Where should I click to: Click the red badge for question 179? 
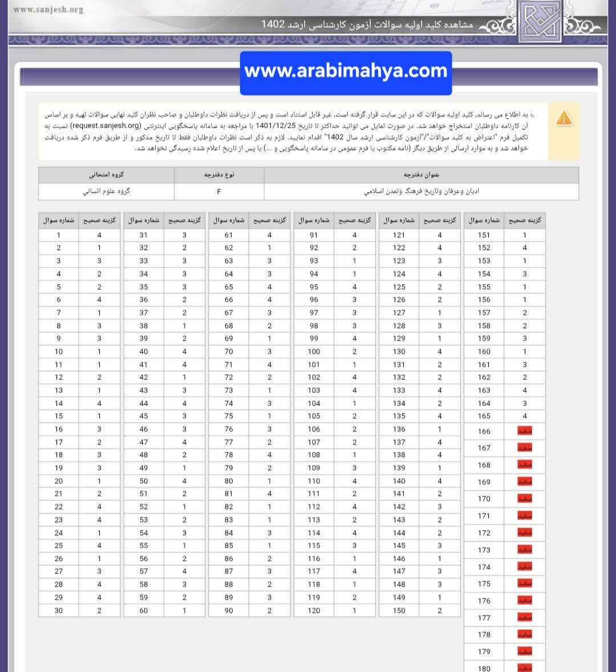(524, 651)
